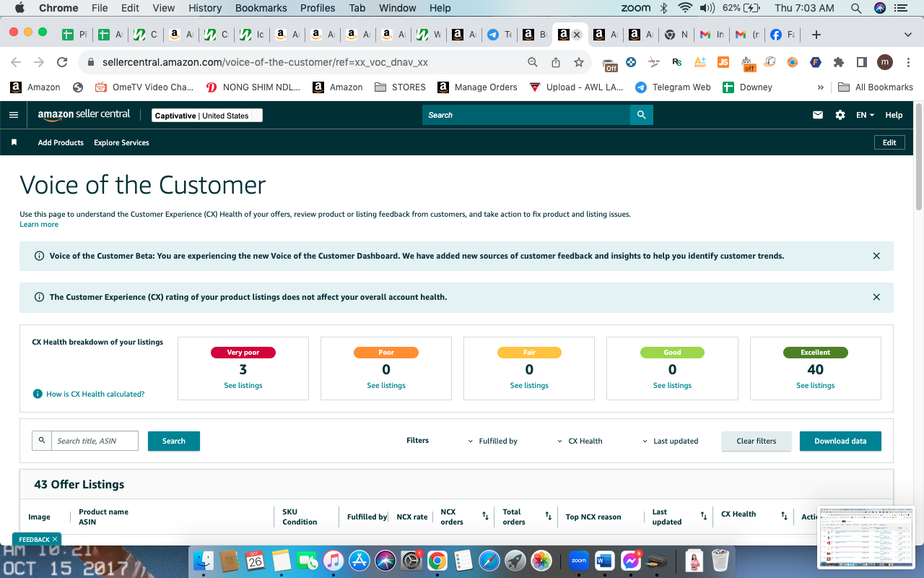
Task: Open the Seller Central settings gear
Action: point(840,115)
